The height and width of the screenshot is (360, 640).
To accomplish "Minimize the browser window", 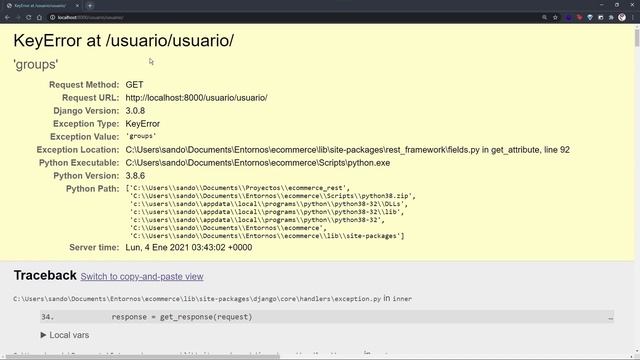I will tap(602, 5).
